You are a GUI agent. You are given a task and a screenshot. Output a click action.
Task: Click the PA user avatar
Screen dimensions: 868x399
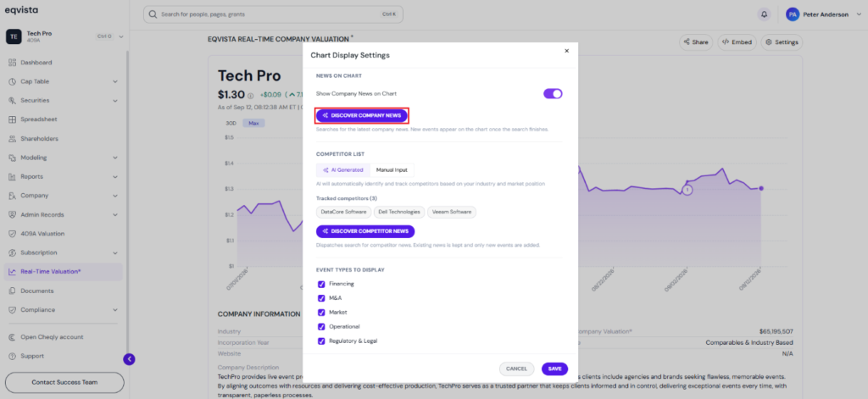click(x=793, y=14)
